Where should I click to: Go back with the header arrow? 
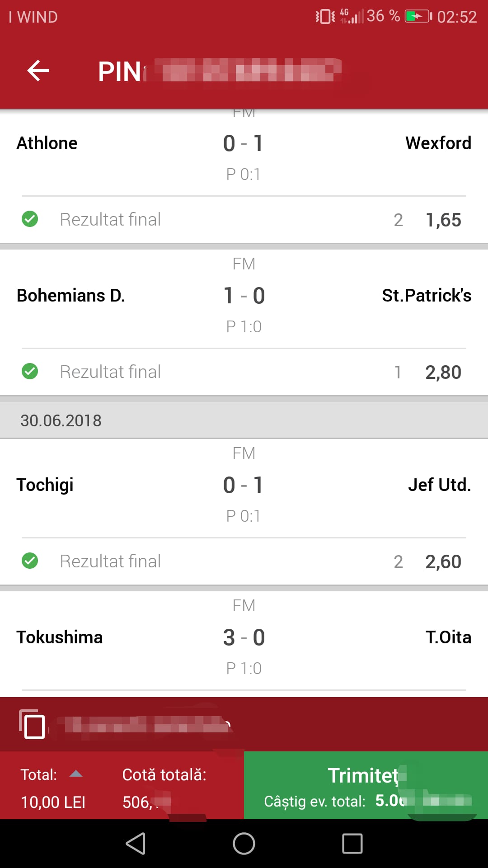click(x=38, y=71)
